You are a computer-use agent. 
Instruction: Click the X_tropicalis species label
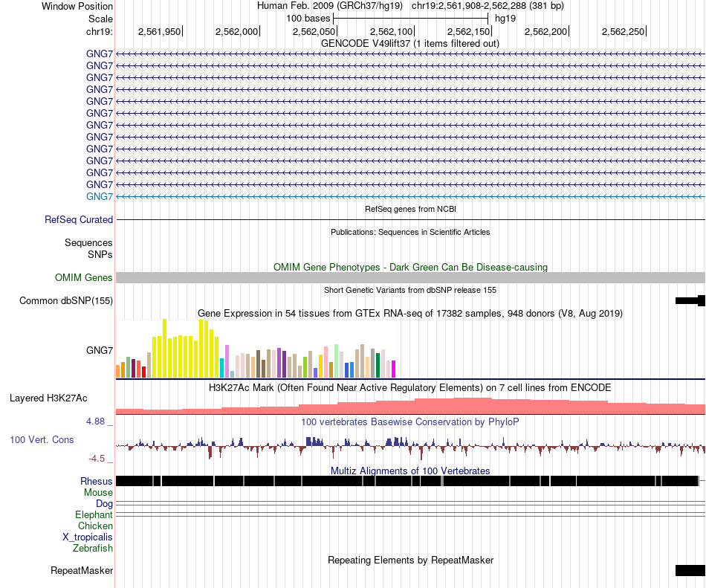click(88, 537)
